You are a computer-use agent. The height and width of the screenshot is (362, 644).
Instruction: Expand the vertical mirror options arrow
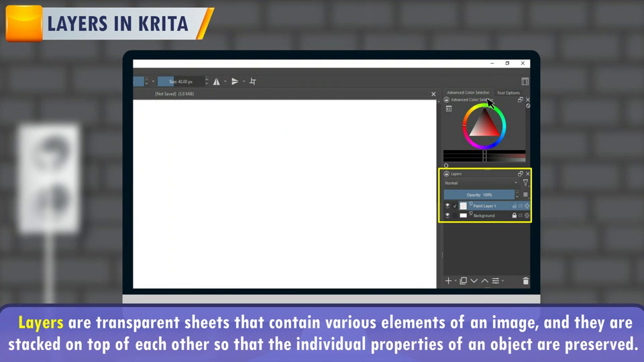coord(244,81)
